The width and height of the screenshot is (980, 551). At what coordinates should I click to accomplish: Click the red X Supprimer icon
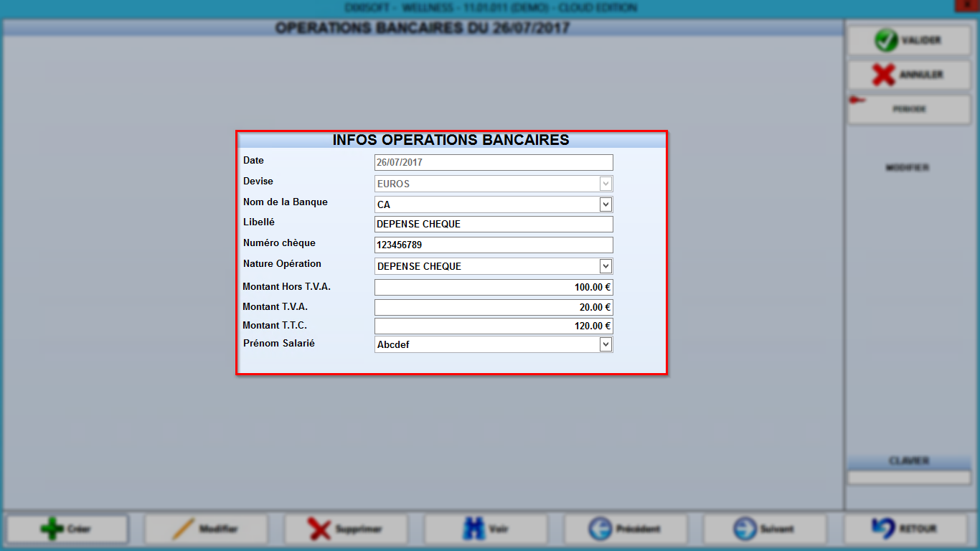pos(319,529)
